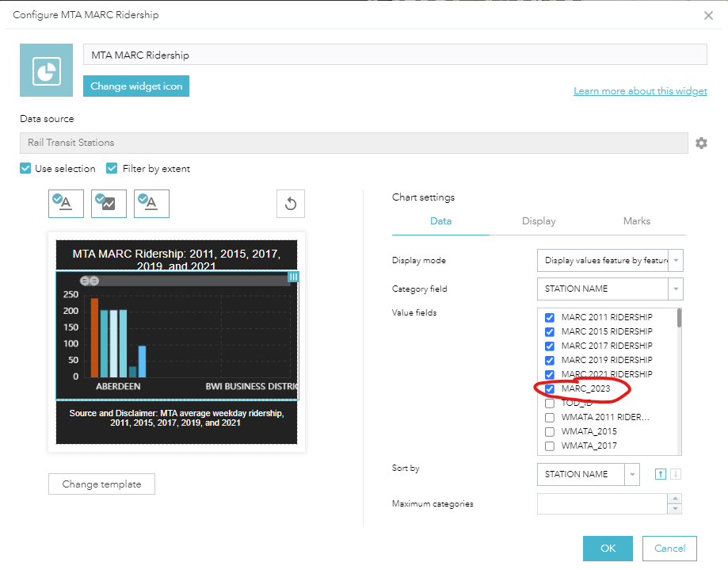Uncheck MARC 2011 RIDERSHIP field
Image resolution: width=728 pixels, height=570 pixels.
click(549, 317)
